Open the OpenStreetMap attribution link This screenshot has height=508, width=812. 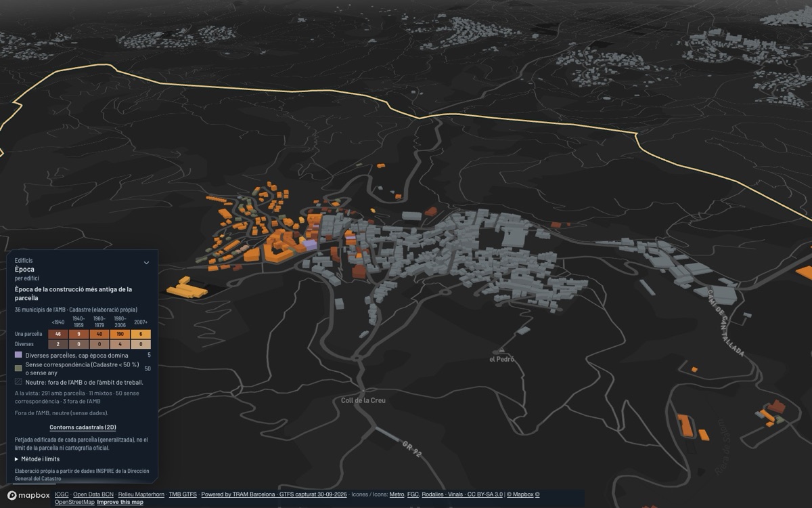[74, 503]
